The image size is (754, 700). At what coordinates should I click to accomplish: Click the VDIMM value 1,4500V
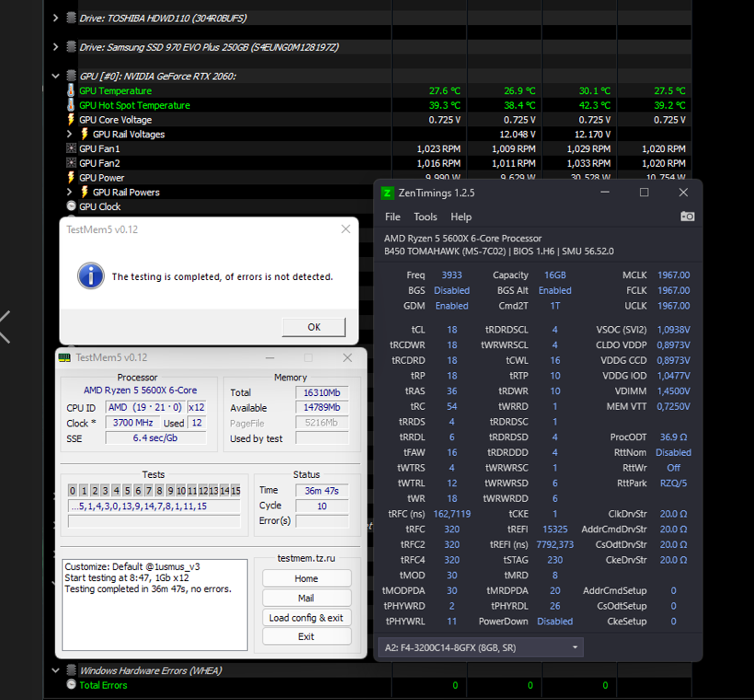coord(673,391)
